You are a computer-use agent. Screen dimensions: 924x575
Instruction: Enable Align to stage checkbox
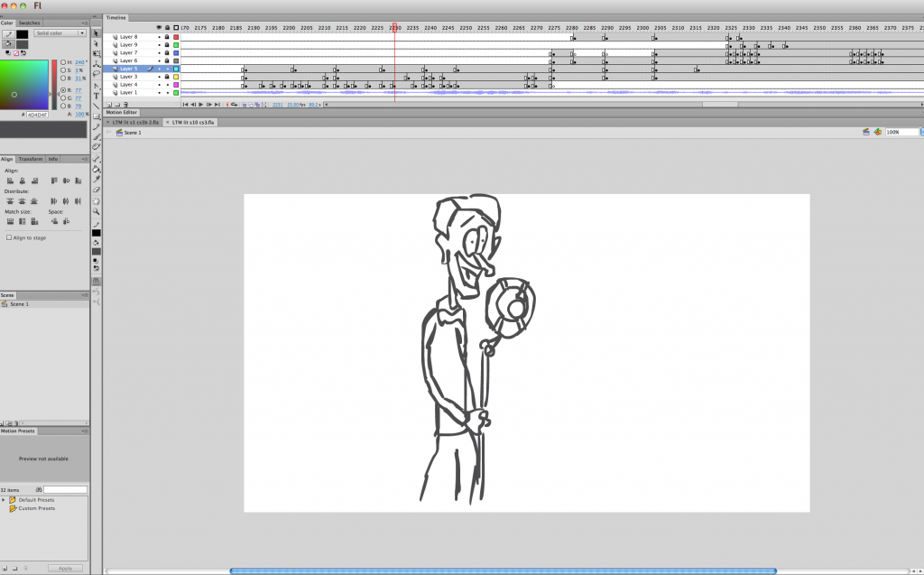(9, 237)
